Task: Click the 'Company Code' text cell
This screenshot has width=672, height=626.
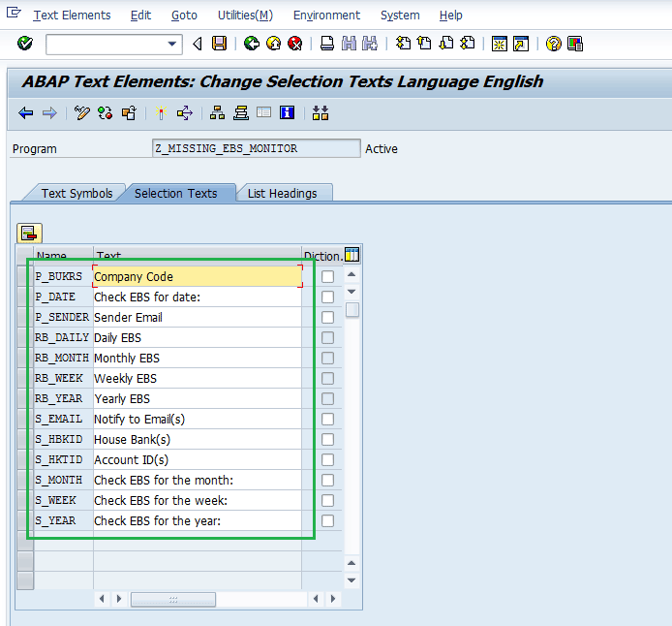Action: [198, 276]
